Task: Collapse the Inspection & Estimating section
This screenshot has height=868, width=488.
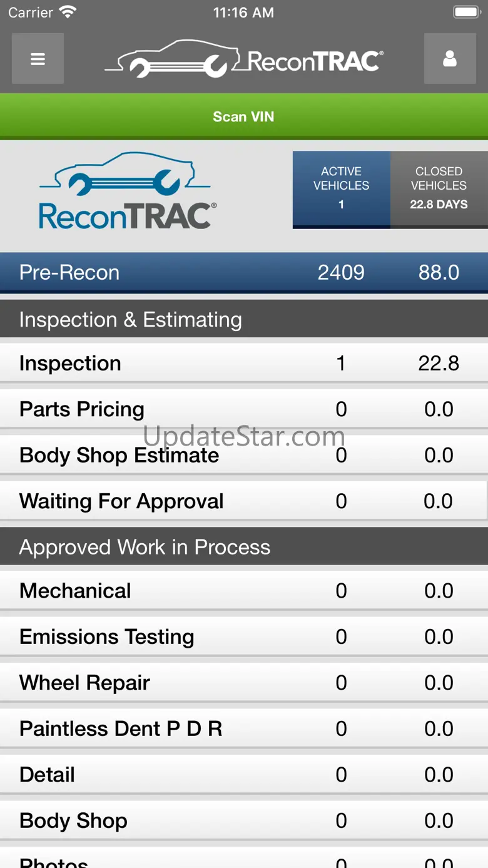Action: tap(244, 319)
